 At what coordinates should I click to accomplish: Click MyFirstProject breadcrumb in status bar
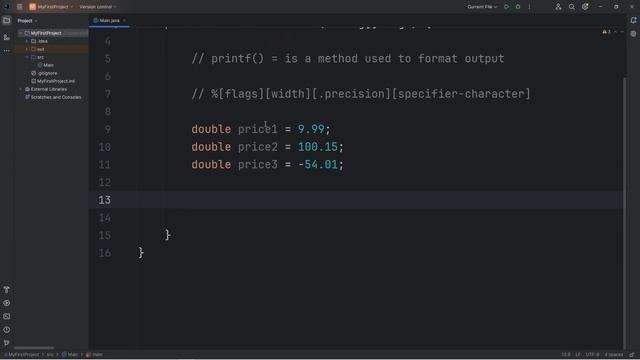(22, 355)
